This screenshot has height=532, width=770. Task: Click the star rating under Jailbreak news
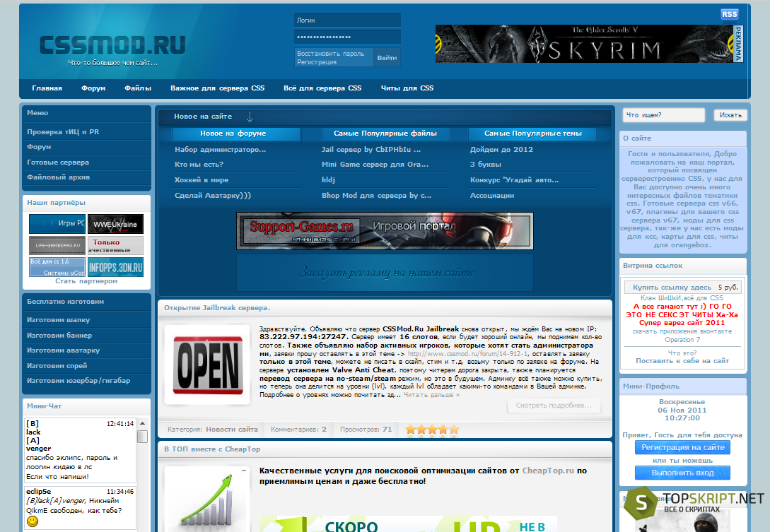click(432, 430)
